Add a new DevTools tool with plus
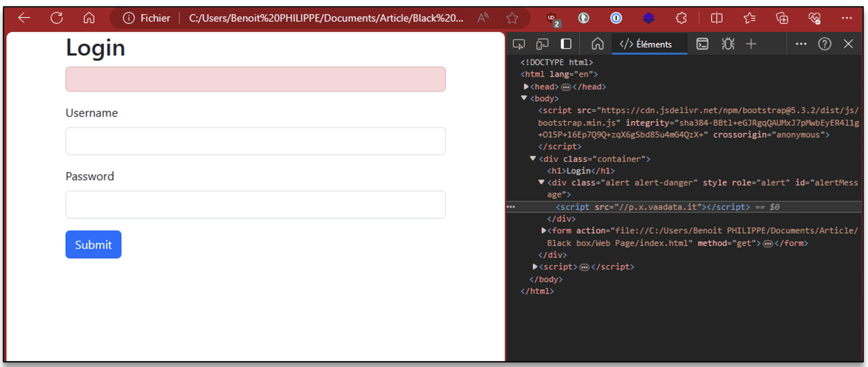The image size is (868, 367). pyautogui.click(x=751, y=44)
